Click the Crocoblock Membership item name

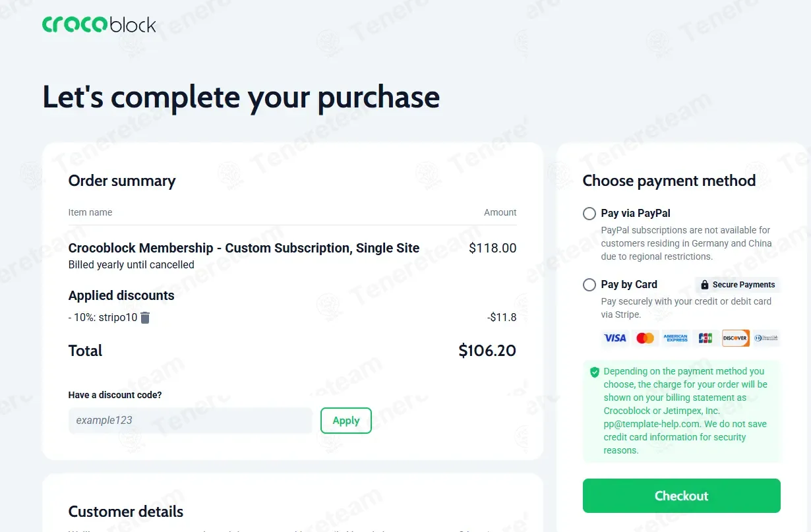pyautogui.click(x=244, y=249)
